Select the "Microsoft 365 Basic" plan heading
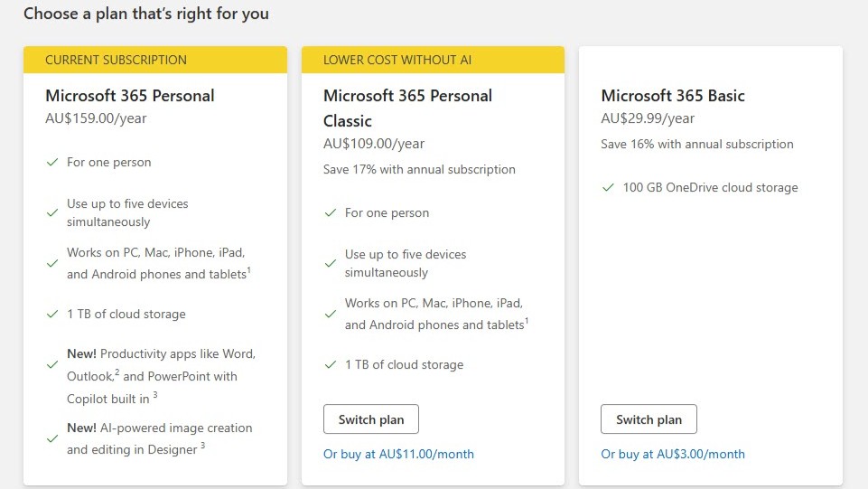The height and width of the screenshot is (489, 868). [673, 96]
